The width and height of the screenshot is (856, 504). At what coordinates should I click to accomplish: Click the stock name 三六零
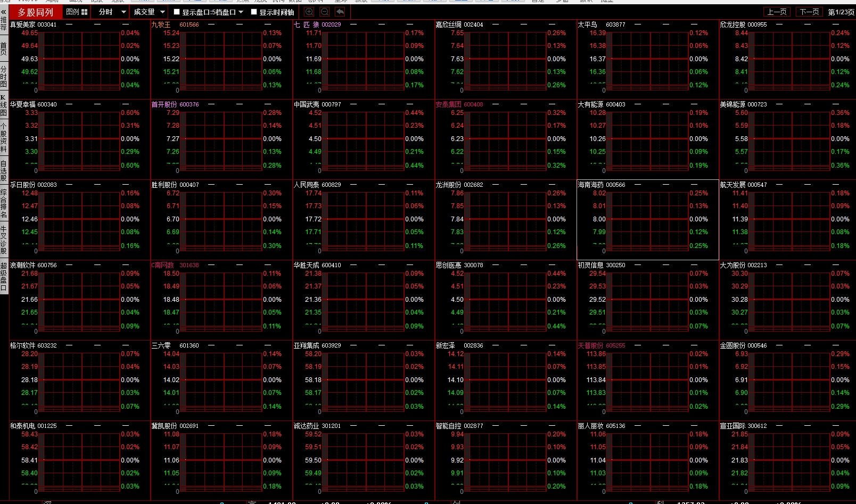tap(161, 345)
